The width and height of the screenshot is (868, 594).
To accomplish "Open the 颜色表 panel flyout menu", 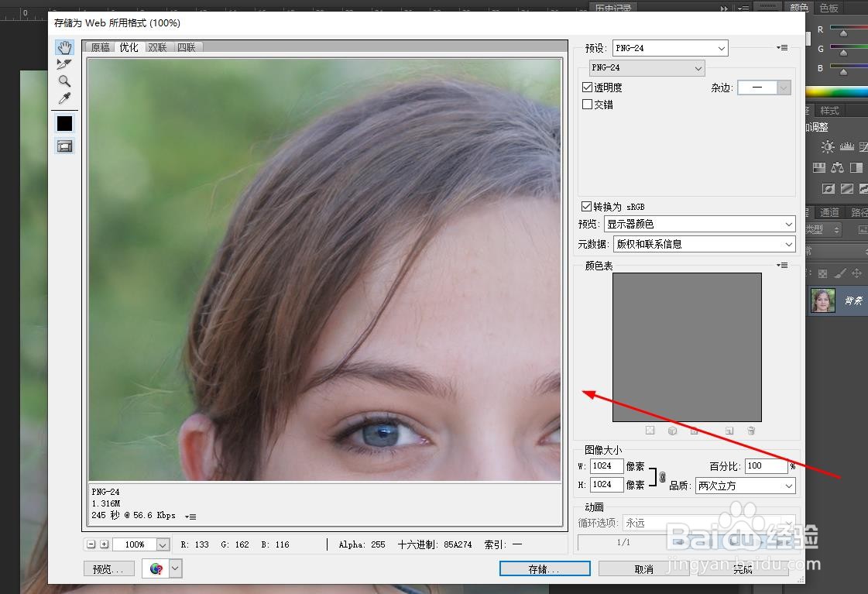I will (x=782, y=265).
